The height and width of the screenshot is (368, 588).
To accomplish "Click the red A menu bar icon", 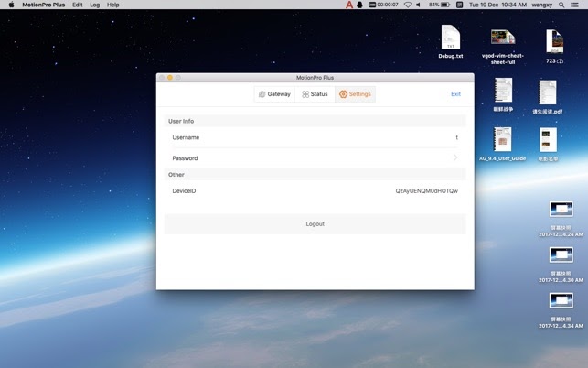I will click(349, 5).
